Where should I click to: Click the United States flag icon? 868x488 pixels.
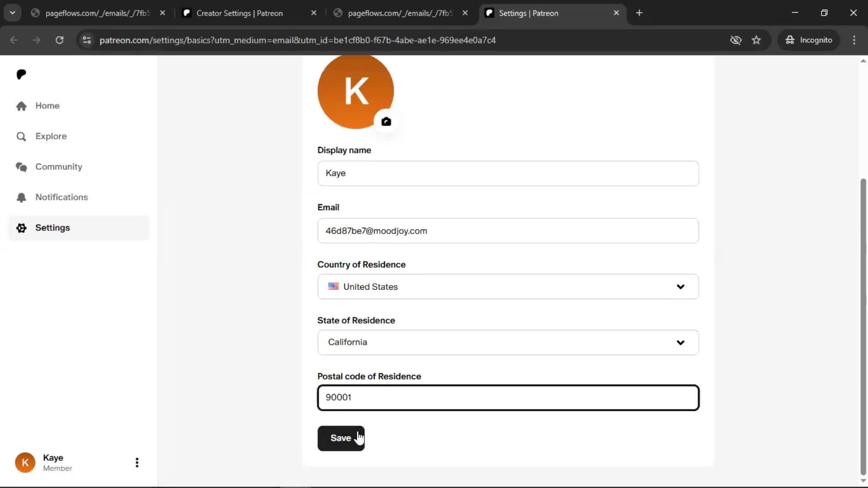click(x=334, y=286)
